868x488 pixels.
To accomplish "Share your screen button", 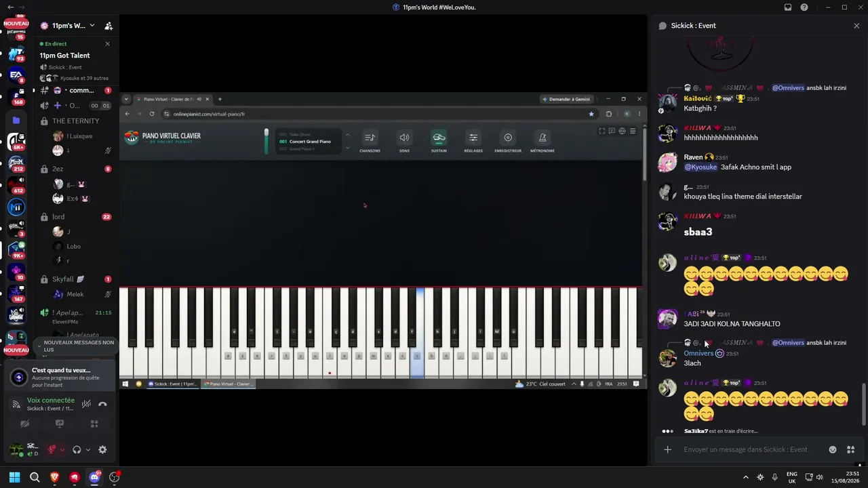I will (60, 424).
